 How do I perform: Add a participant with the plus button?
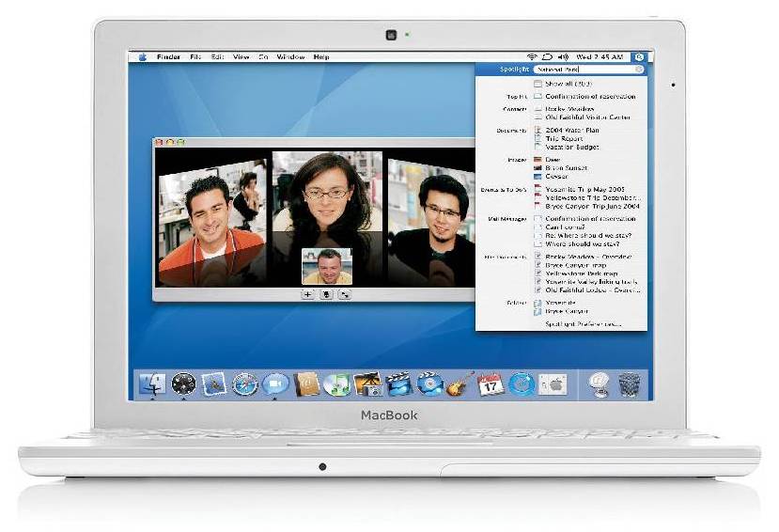point(307,294)
